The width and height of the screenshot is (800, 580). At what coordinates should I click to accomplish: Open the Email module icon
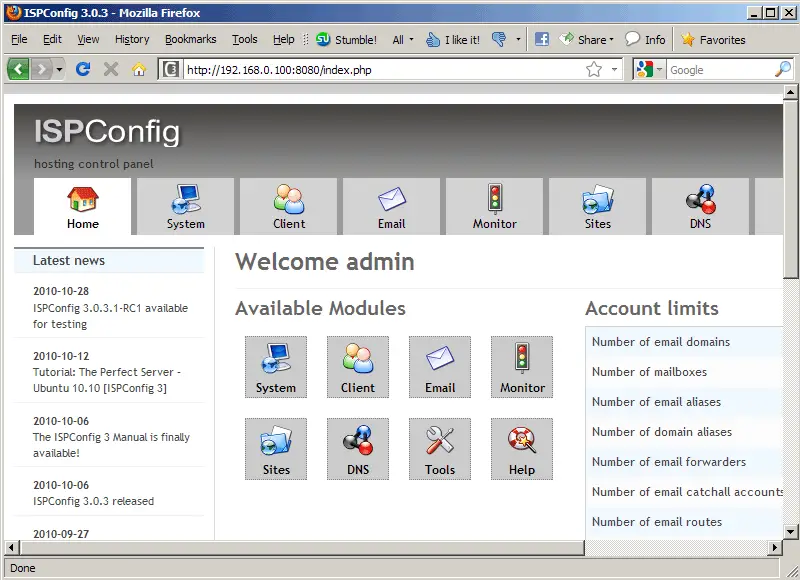click(x=439, y=366)
